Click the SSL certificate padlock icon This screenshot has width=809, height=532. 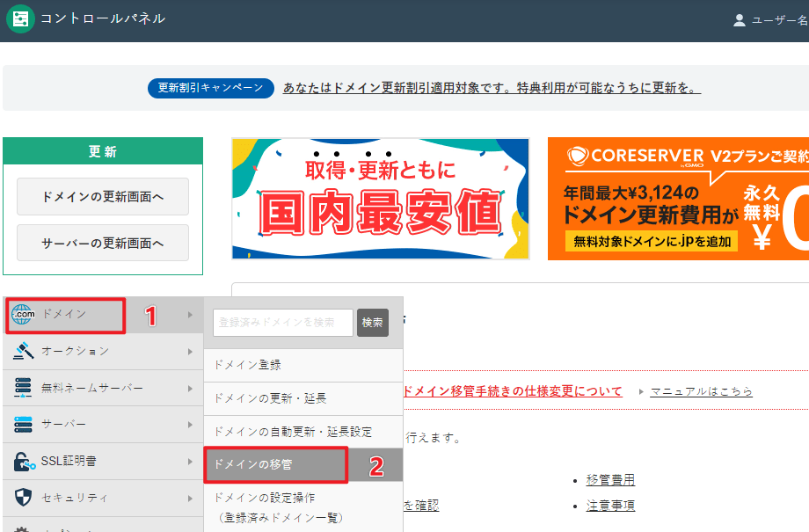[x=24, y=462]
